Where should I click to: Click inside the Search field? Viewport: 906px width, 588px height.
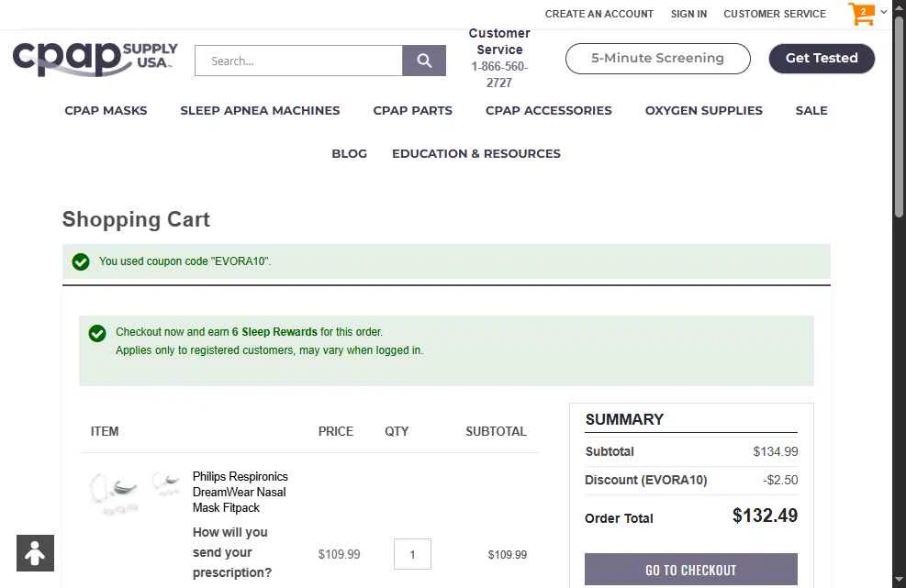pyautogui.click(x=298, y=61)
